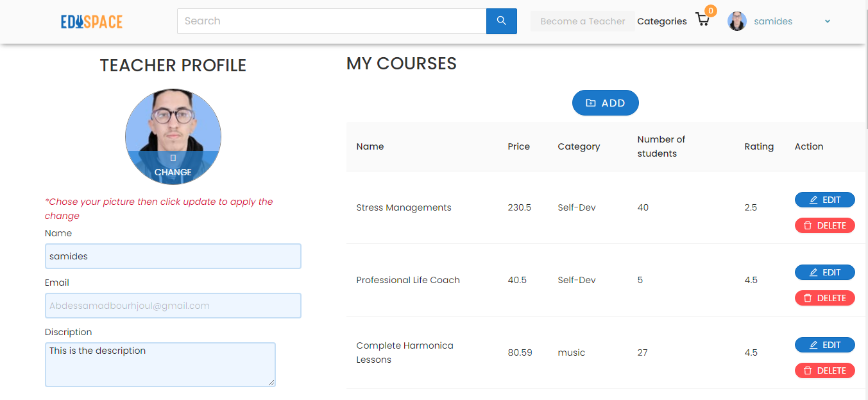This screenshot has height=400, width=868.
Task: Click Become a Teacher button
Action: coord(583,21)
